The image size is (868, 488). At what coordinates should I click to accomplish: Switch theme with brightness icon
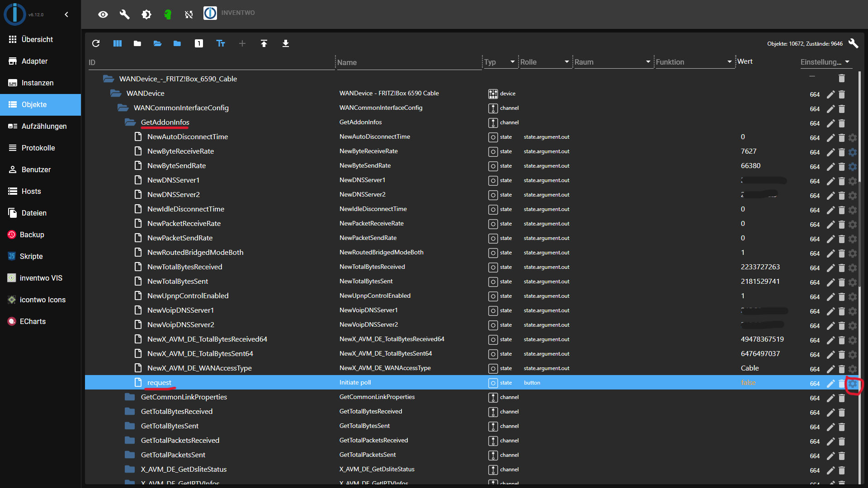[x=146, y=14]
